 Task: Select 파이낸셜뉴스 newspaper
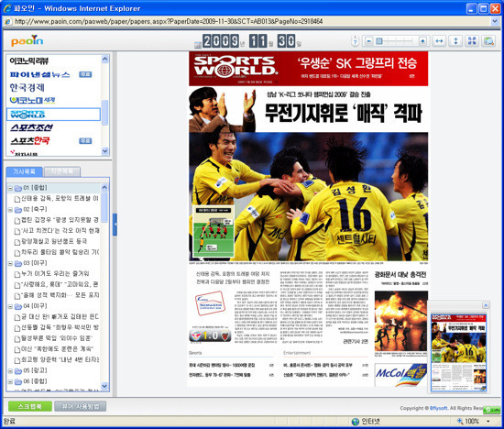point(40,74)
